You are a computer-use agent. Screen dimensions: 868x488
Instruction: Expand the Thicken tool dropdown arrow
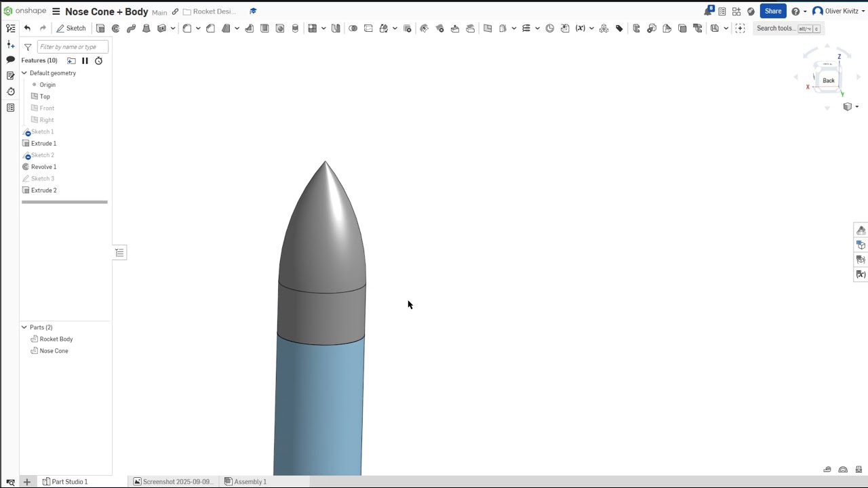point(173,28)
